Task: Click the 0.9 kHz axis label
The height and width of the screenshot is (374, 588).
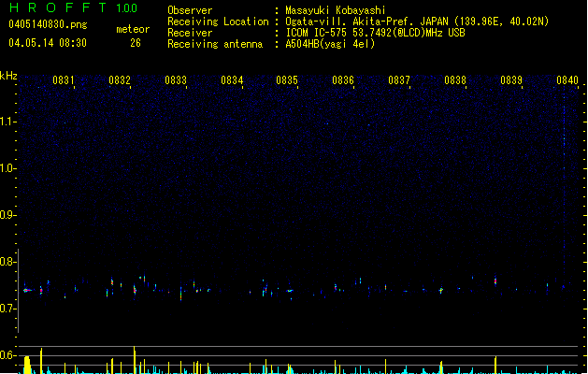Action: (x=7, y=215)
